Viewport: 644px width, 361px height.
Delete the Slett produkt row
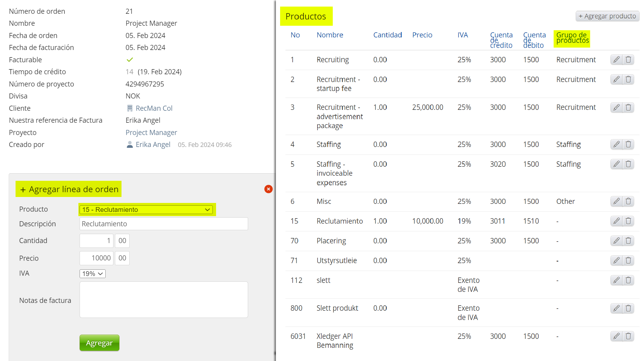[x=628, y=308]
